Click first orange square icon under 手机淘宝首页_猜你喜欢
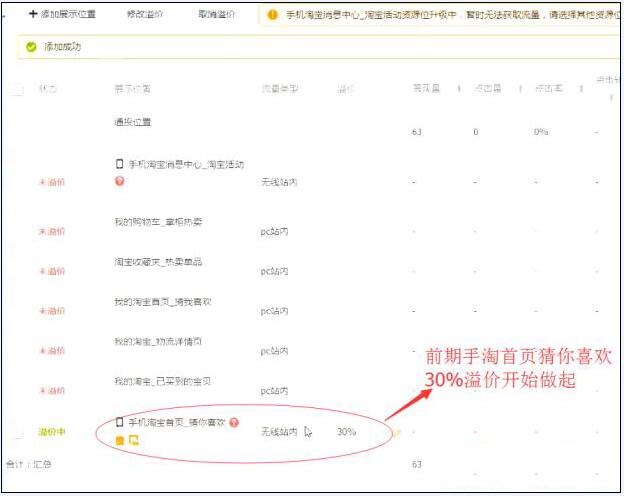The image size is (624, 496). click(120, 440)
